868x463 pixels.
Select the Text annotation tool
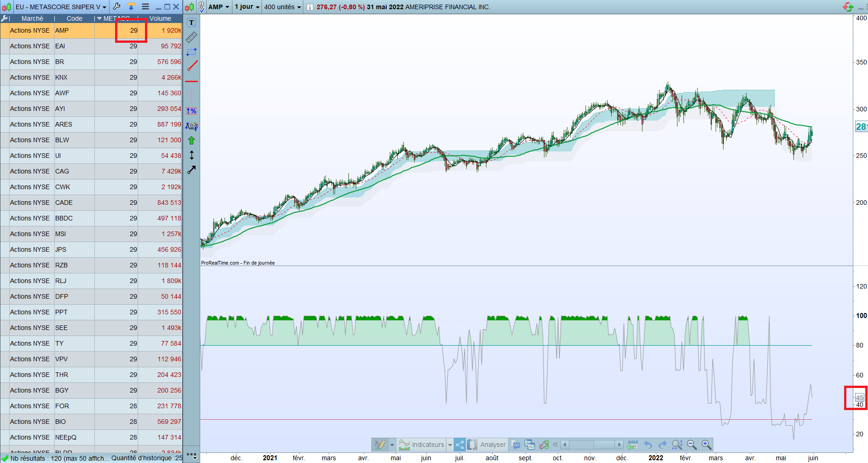coord(191,23)
